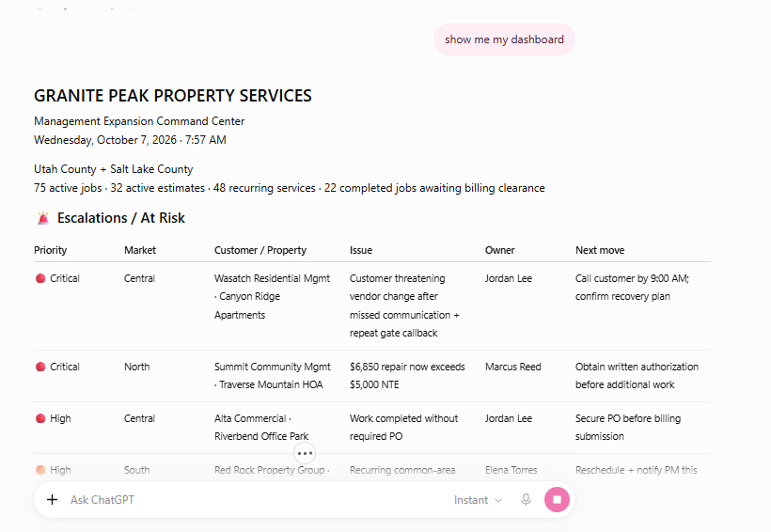Click the Issue column header
771x532 pixels.
pyautogui.click(x=361, y=250)
